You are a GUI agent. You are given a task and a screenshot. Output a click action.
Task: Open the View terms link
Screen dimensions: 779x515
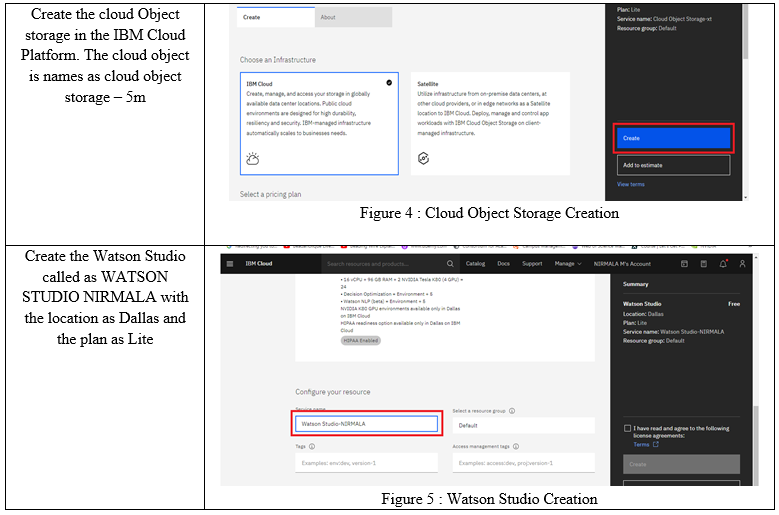click(630, 184)
